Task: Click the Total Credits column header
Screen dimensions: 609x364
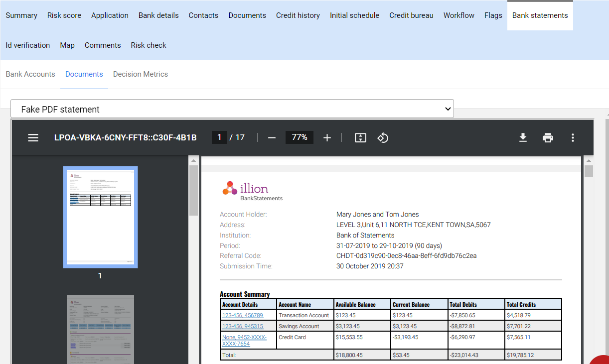Action: (533, 304)
